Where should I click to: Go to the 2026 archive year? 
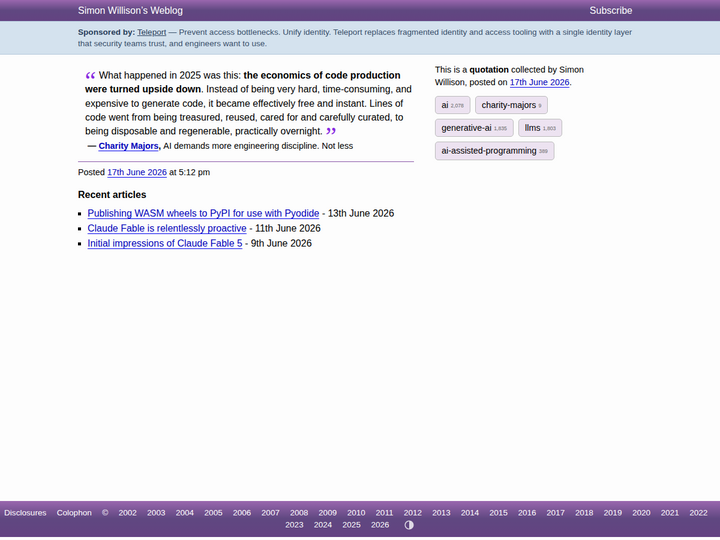pos(380,525)
